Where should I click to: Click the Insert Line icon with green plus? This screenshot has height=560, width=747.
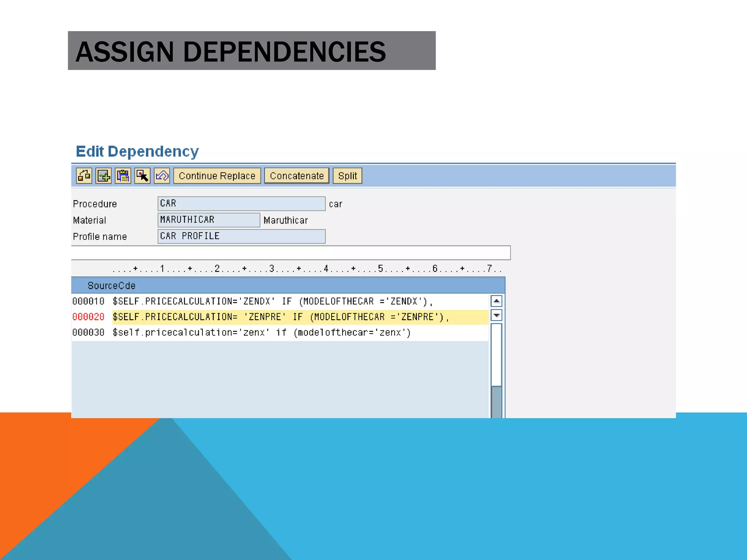(x=104, y=176)
